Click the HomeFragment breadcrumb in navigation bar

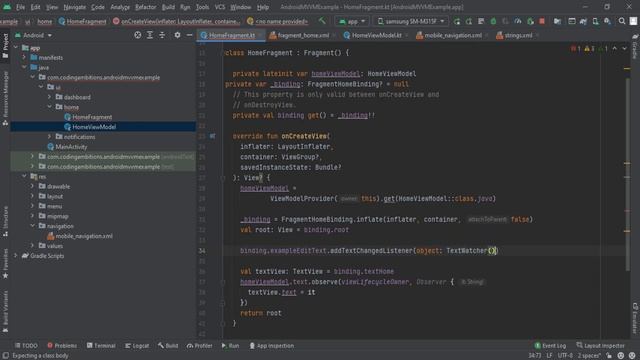click(x=82, y=21)
